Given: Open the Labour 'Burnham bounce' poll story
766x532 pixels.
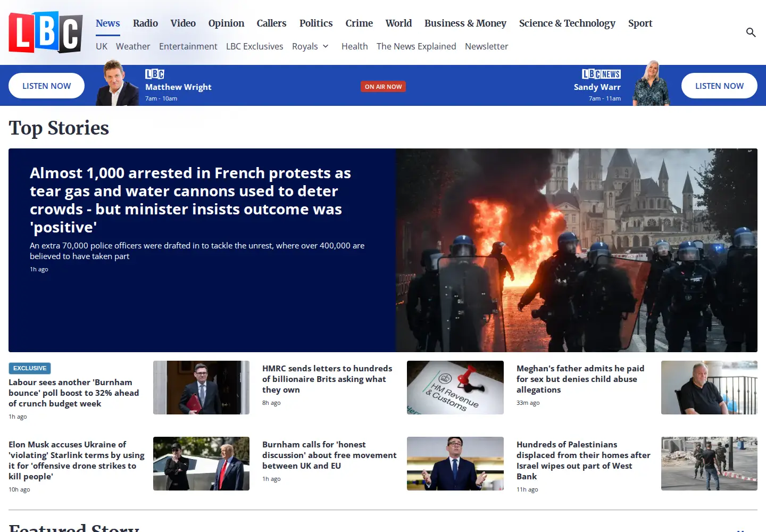Looking at the screenshot, I should click(74, 393).
